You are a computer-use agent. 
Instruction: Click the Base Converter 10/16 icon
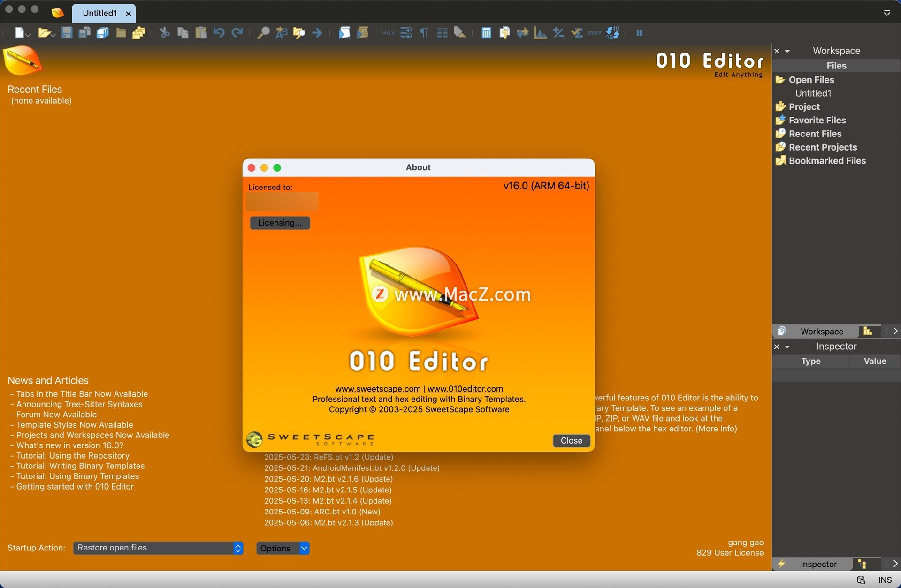click(x=613, y=33)
